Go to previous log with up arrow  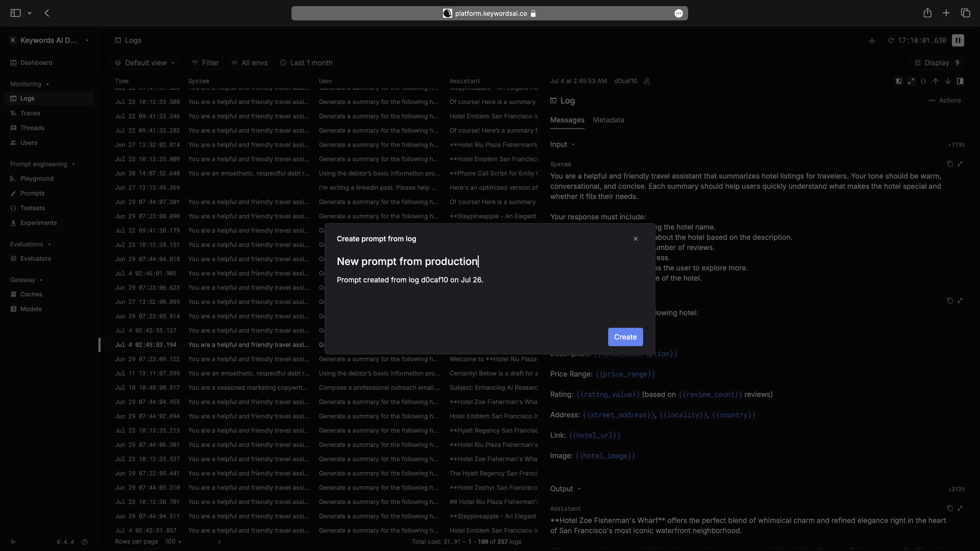point(936,81)
